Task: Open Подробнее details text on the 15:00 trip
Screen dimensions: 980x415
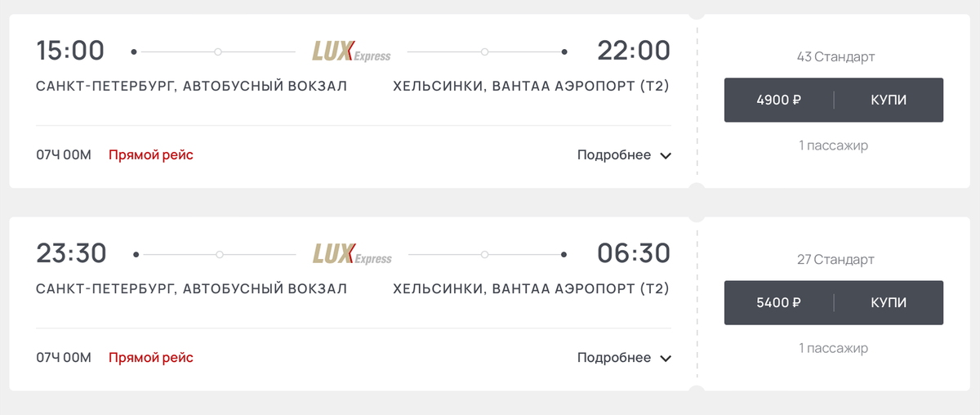Action: click(614, 155)
